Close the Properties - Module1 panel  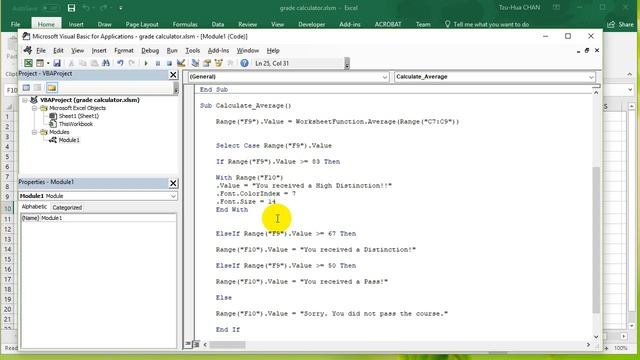point(173,183)
